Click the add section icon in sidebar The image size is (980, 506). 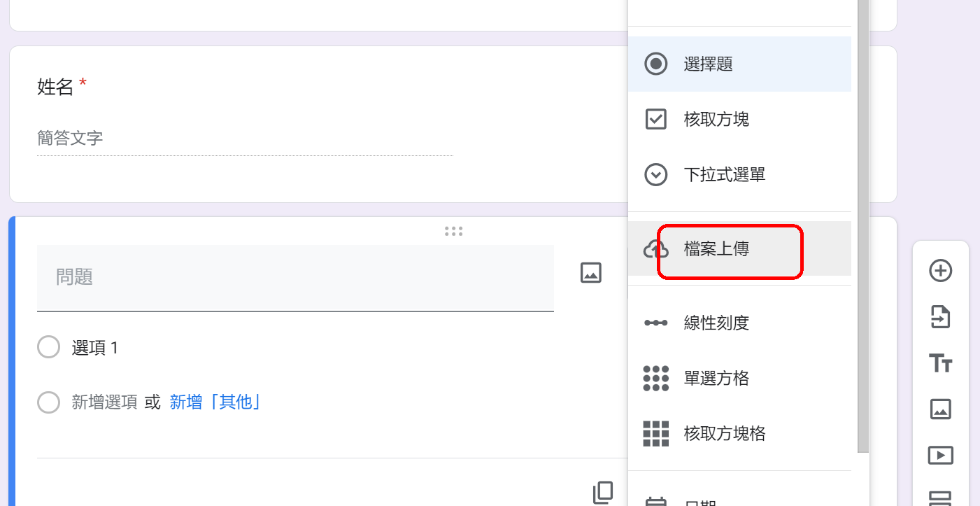(x=940, y=498)
